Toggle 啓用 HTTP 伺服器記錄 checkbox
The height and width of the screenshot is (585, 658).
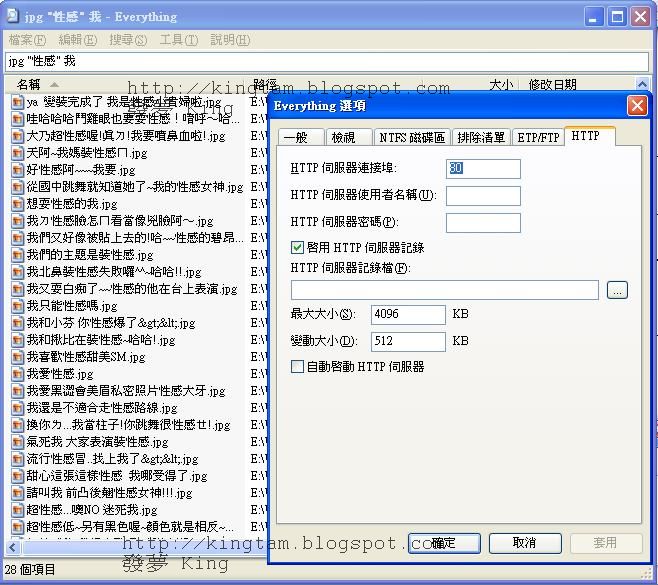(x=297, y=247)
